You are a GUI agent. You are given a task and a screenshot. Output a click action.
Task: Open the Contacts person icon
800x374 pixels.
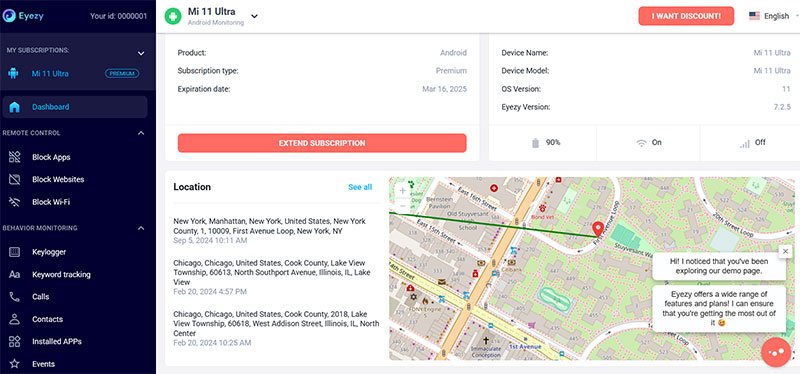[15, 319]
